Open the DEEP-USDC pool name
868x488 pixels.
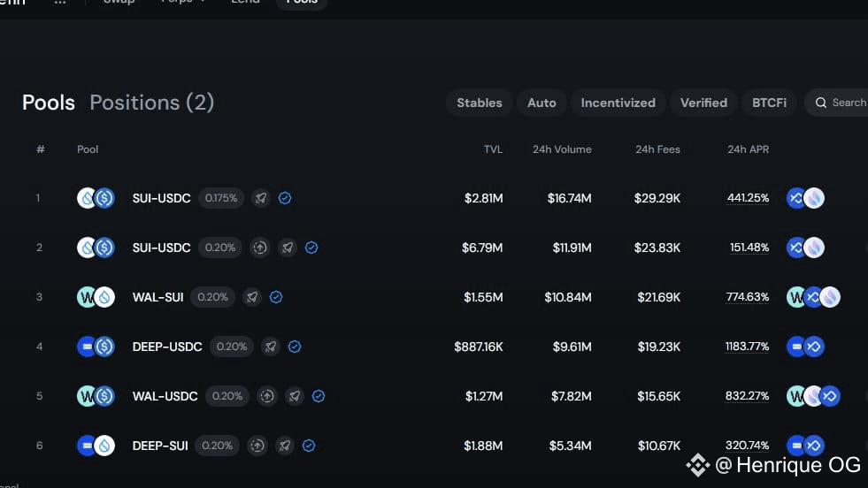tap(167, 347)
